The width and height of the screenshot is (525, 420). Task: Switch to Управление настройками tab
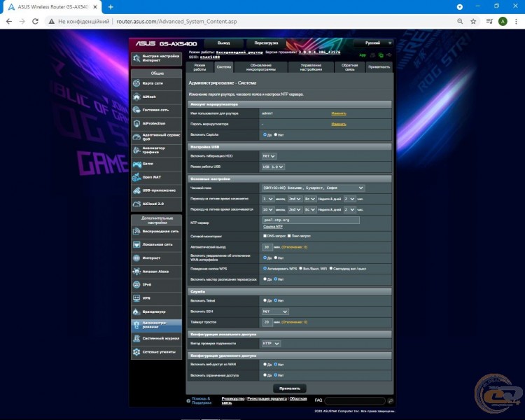(x=311, y=67)
